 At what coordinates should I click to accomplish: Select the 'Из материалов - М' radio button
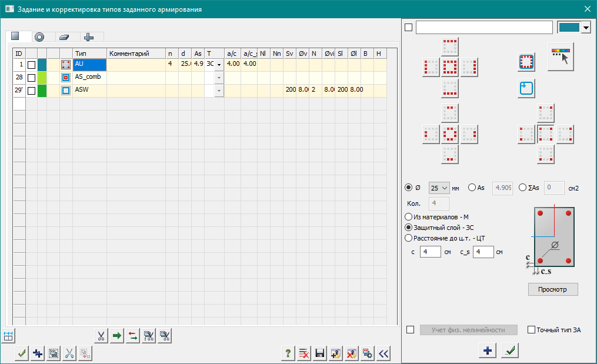pyautogui.click(x=409, y=217)
